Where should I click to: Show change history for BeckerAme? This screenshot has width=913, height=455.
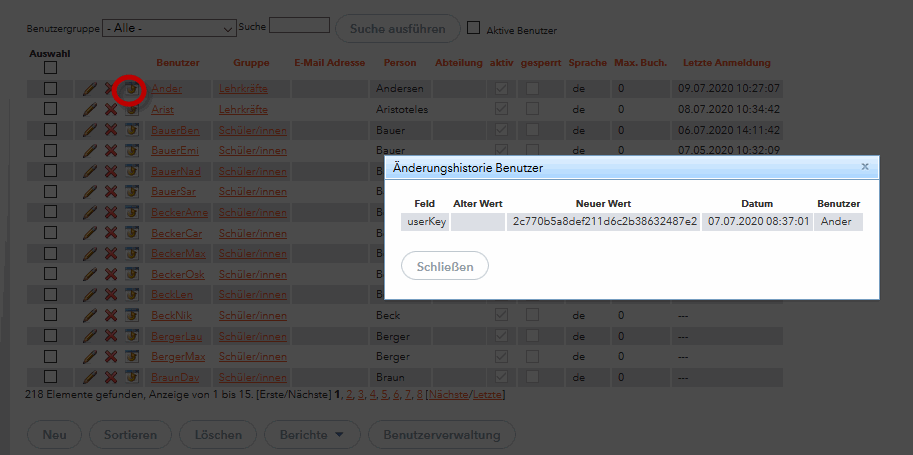(x=132, y=213)
